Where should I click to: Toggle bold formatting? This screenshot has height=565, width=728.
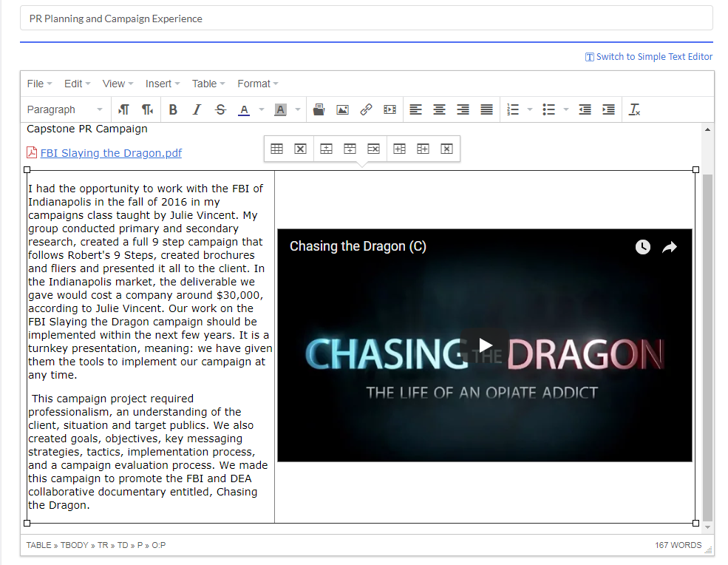(173, 109)
